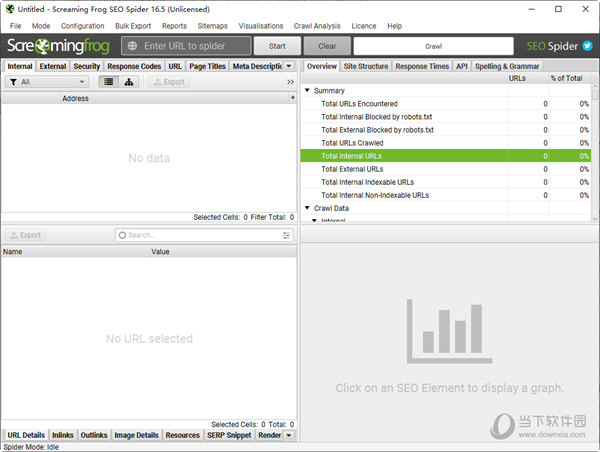Click the Enter URL to spider field
The width and height of the screenshot is (600, 452).
(x=186, y=46)
